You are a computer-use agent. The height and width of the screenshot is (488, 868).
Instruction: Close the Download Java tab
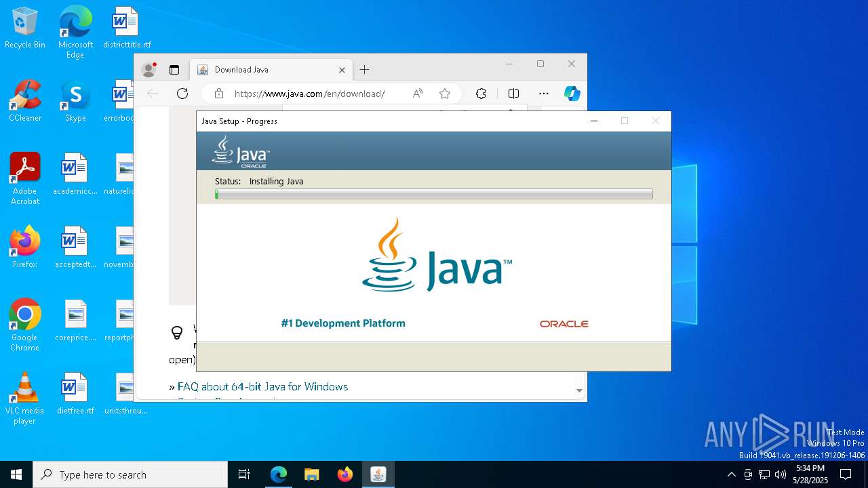(x=342, y=70)
